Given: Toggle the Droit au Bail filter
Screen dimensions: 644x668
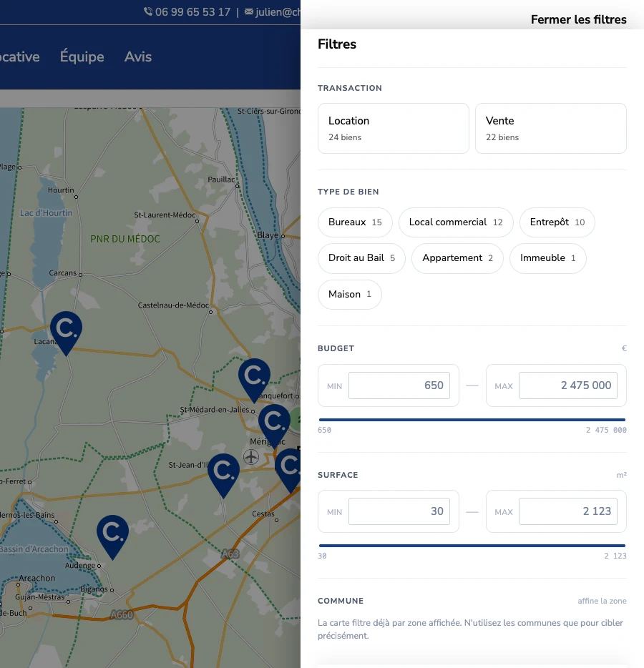Looking at the screenshot, I should coord(361,258).
